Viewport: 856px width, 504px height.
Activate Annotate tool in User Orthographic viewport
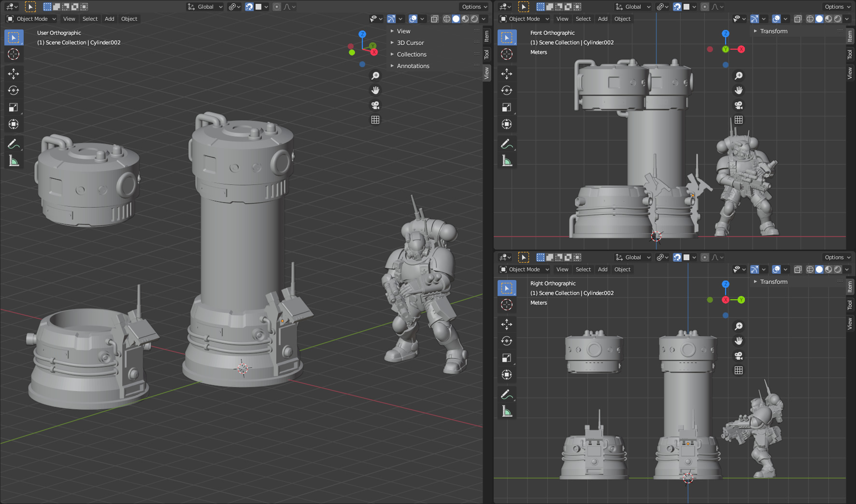click(x=14, y=144)
